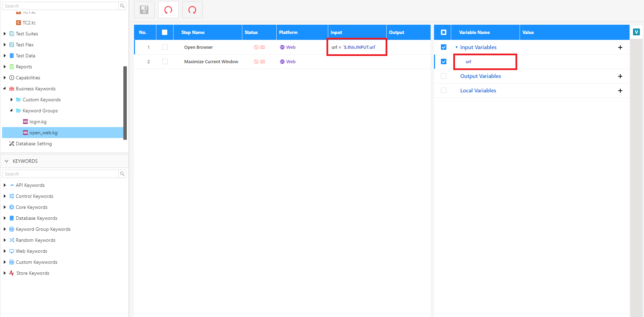
Task: Uncheck the Input Variables checkbox
Action: click(444, 47)
